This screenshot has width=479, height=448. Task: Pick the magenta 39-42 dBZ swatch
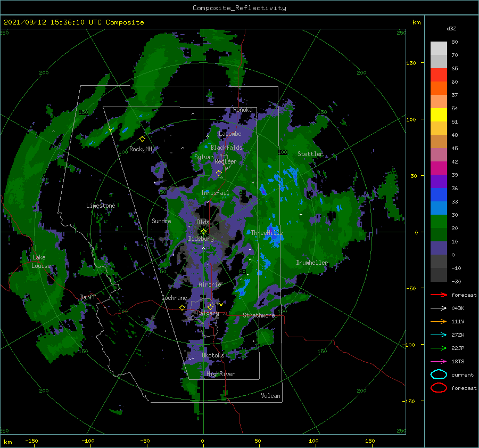pos(439,168)
